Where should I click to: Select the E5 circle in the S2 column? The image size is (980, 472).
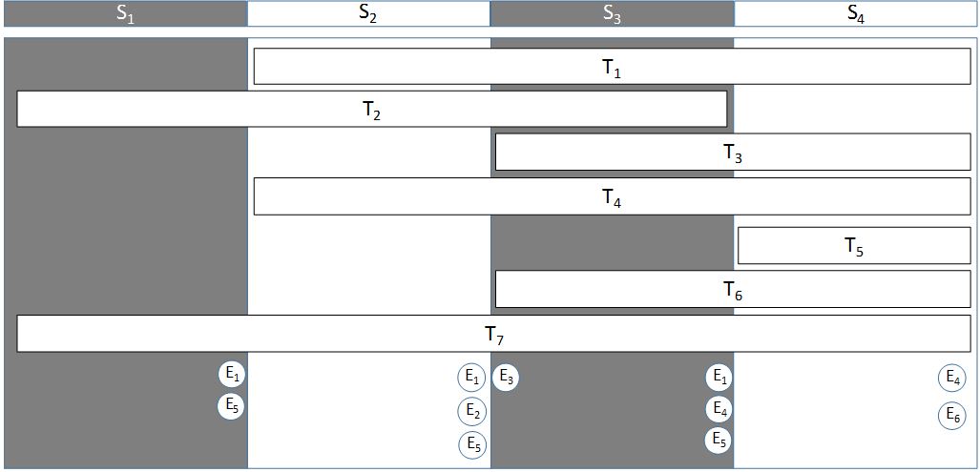(472, 444)
